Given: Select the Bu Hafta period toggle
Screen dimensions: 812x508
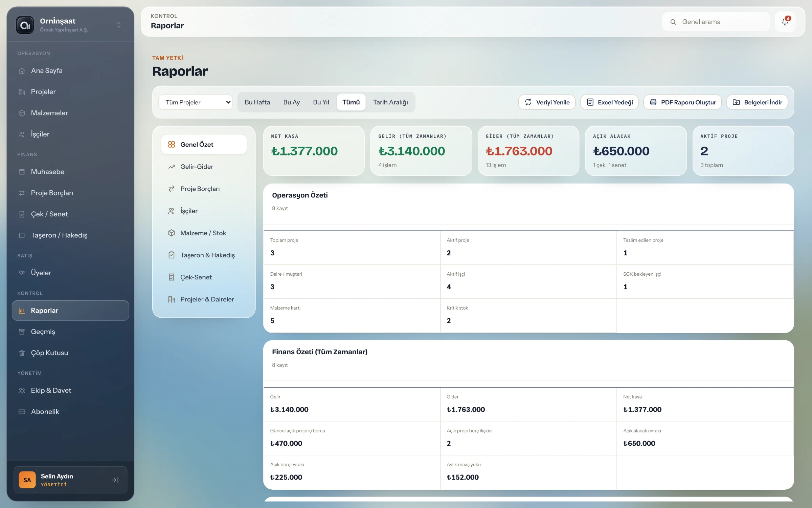Looking at the screenshot, I should click(x=257, y=102).
